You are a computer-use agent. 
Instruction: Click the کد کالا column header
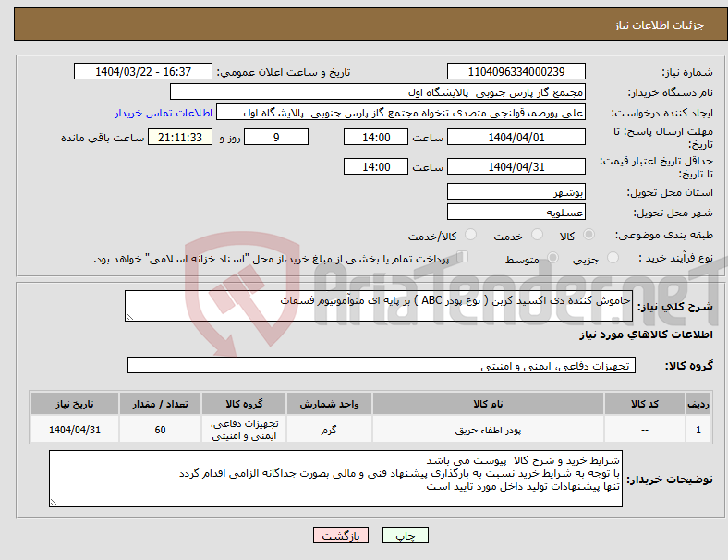(645, 404)
